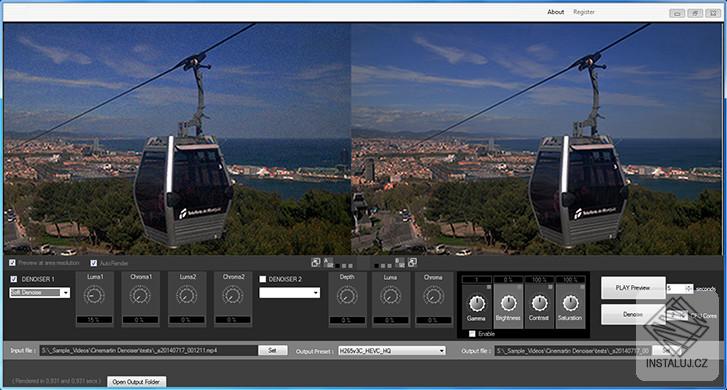
Task: Click the Luma1 15% value box
Action: [x=94, y=320]
